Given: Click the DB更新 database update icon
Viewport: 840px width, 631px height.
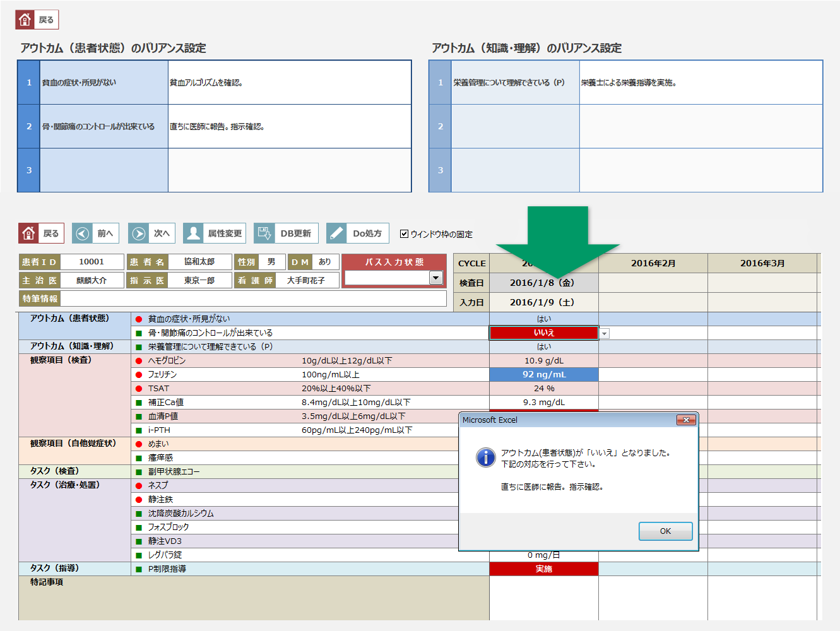Looking at the screenshot, I should click(x=265, y=233).
